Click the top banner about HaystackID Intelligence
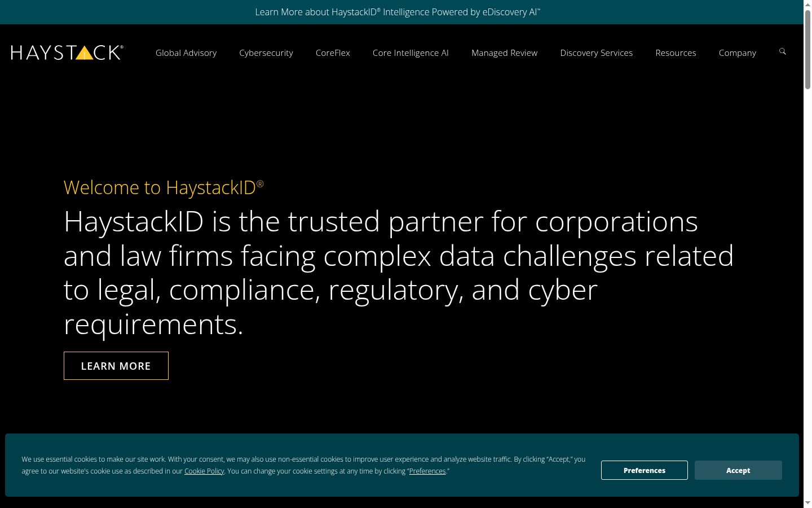The width and height of the screenshot is (812, 508). [398, 12]
